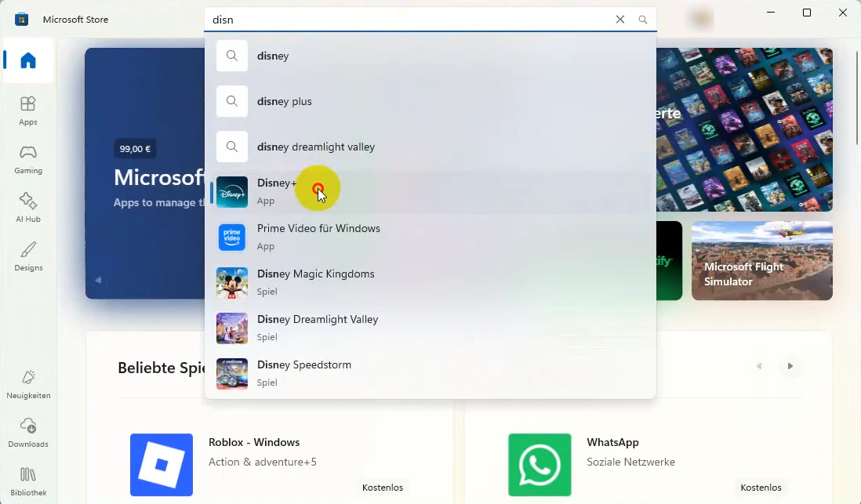Open the Microsoft Flight Simulator tile
Viewport: 861px width, 504px height.
[x=762, y=261]
